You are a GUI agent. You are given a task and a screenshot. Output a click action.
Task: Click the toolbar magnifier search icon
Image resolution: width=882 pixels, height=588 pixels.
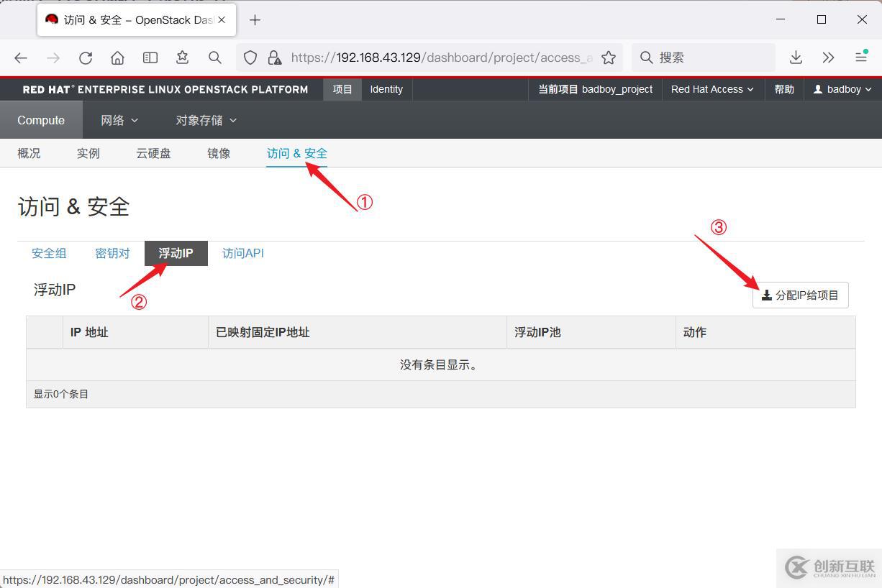tap(214, 58)
